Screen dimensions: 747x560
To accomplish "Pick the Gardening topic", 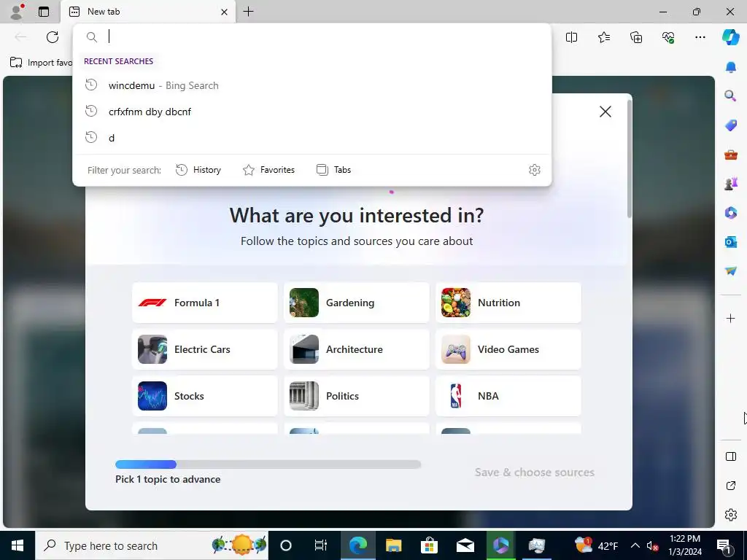I will tap(356, 303).
